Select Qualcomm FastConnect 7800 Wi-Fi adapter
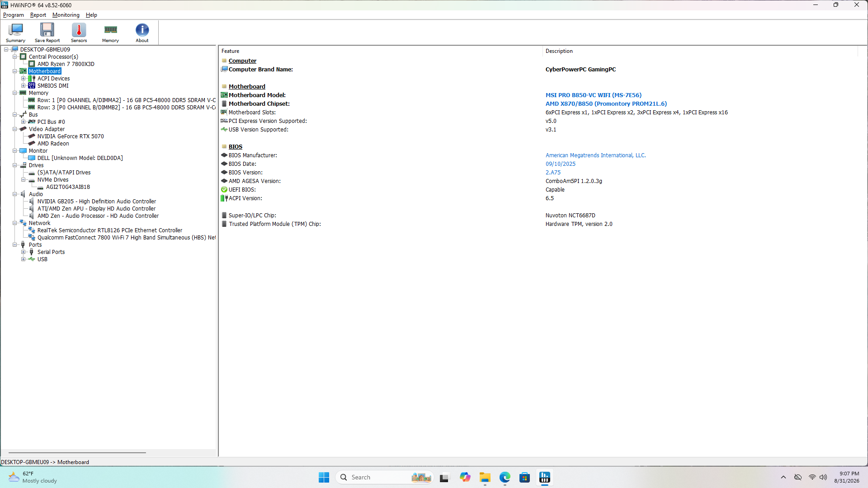Image resolution: width=868 pixels, height=488 pixels. click(x=127, y=238)
